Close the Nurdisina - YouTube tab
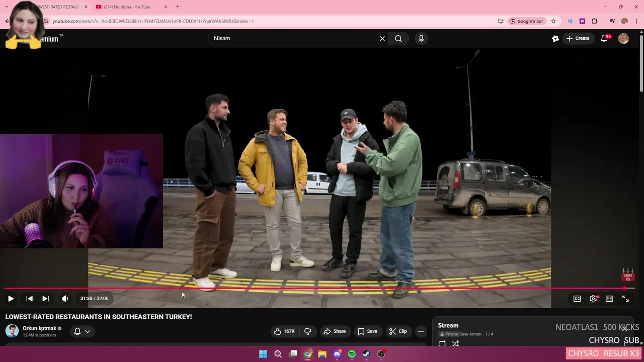Image resolution: width=644 pixels, height=362 pixels. 166,7
